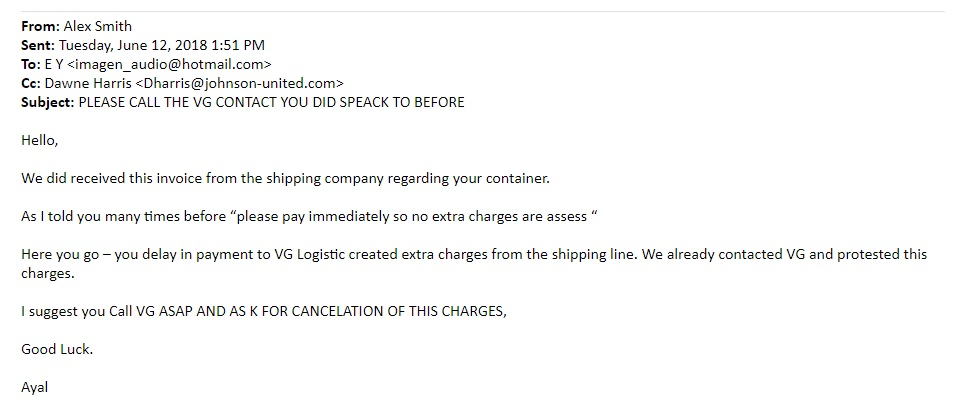This screenshot has width=957, height=415.
Task: Click the bold Subject: label
Action: coord(47,103)
